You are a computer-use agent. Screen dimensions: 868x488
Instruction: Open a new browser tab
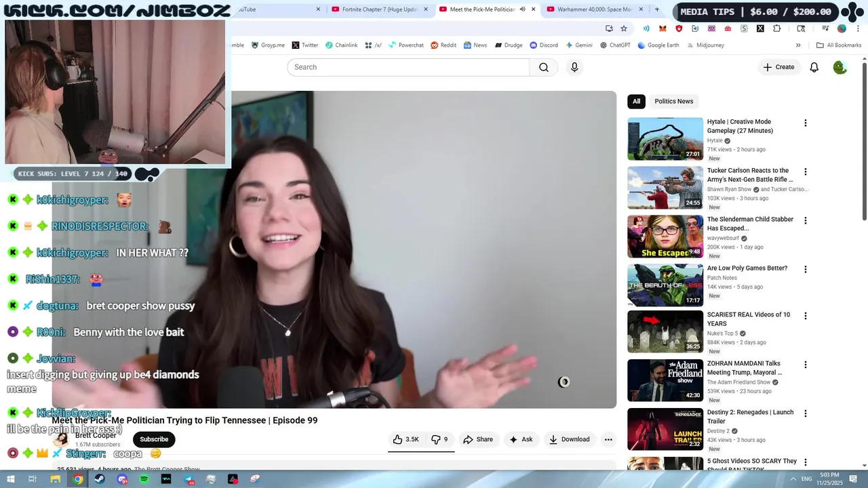[x=656, y=9]
